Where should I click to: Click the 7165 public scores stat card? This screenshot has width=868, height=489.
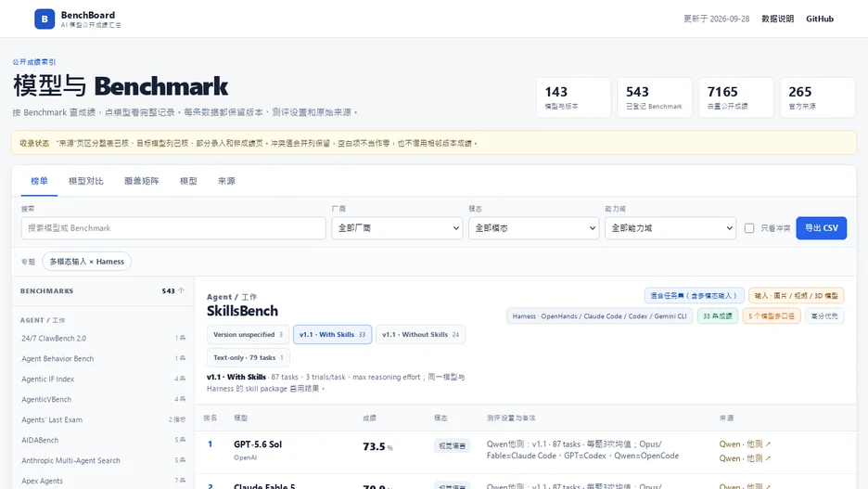click(736, 97)
